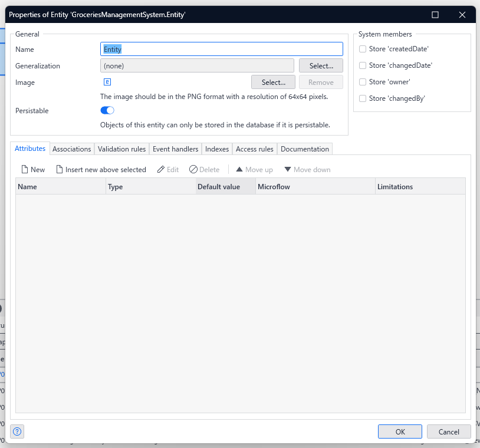Click the Type column header
This screenshot has height=448, width=480.
[150, 187]
